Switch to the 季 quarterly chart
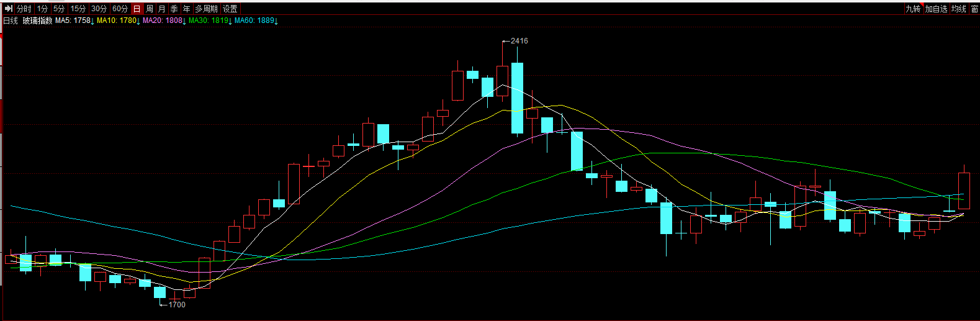 tap(174, 9)
